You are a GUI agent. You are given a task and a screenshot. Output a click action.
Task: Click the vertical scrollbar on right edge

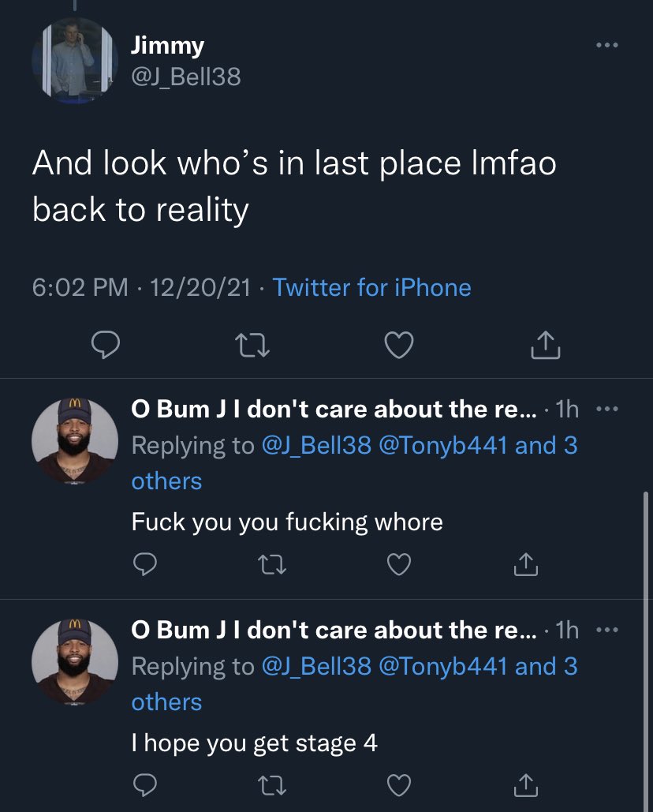pos(646,652)
